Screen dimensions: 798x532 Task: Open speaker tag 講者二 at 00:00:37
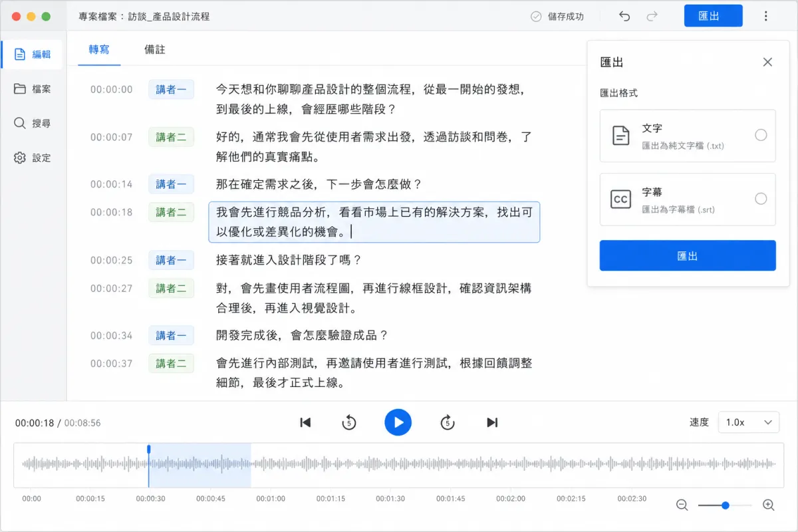click(x=171, y=363)
